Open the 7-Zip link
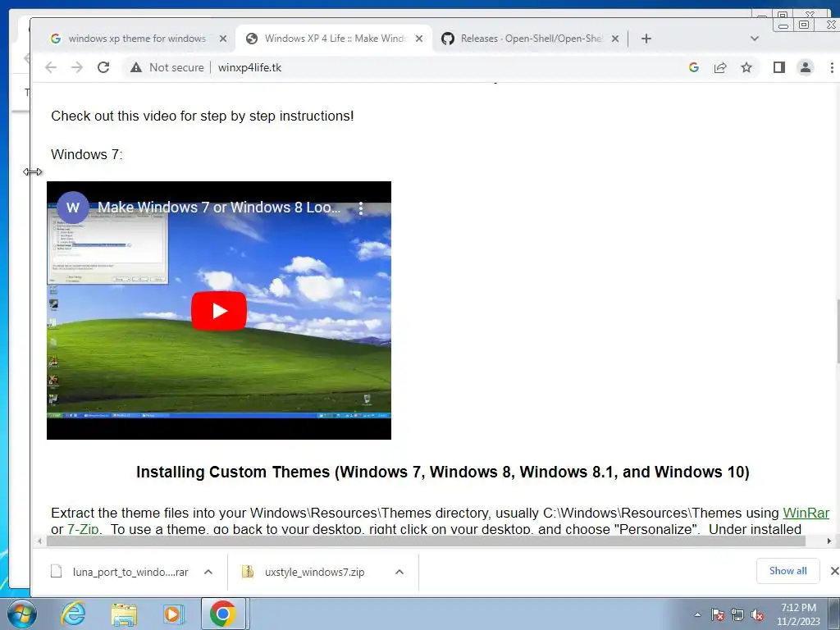The width and height of the screenshot is (840, 630). (x=83, y=529)
